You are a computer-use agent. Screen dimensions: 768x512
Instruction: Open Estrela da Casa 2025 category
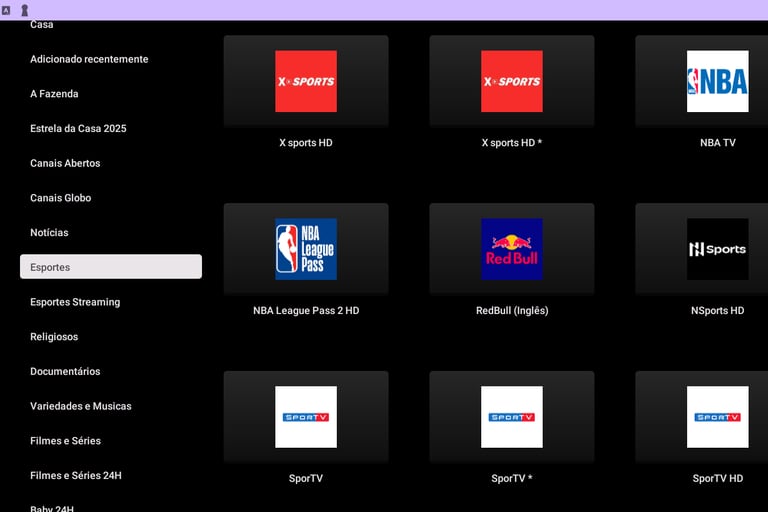point(78,128)
